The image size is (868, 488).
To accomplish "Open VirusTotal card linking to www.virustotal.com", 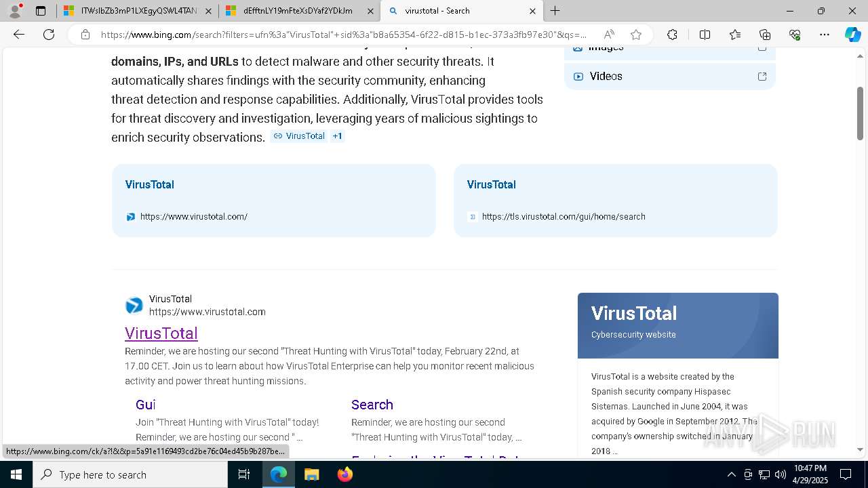I will 273,201.
